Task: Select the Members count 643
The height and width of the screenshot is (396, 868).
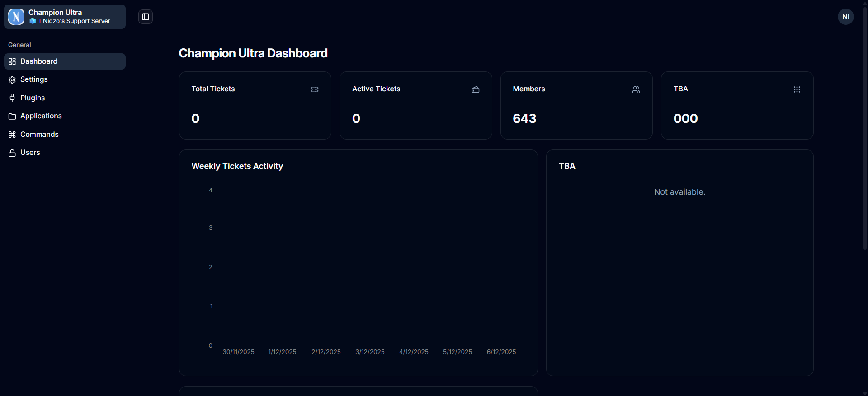Action: tap(524, 118)
